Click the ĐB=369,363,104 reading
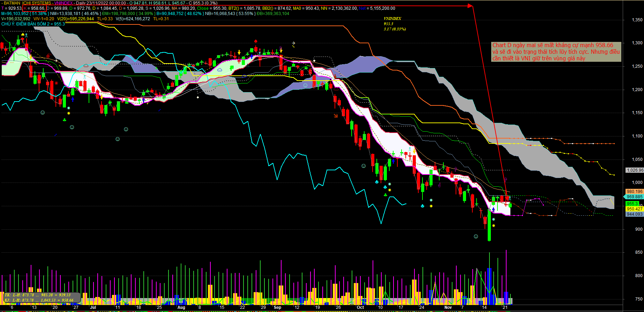Screen dimensions: 644x312 pos(273,14)
